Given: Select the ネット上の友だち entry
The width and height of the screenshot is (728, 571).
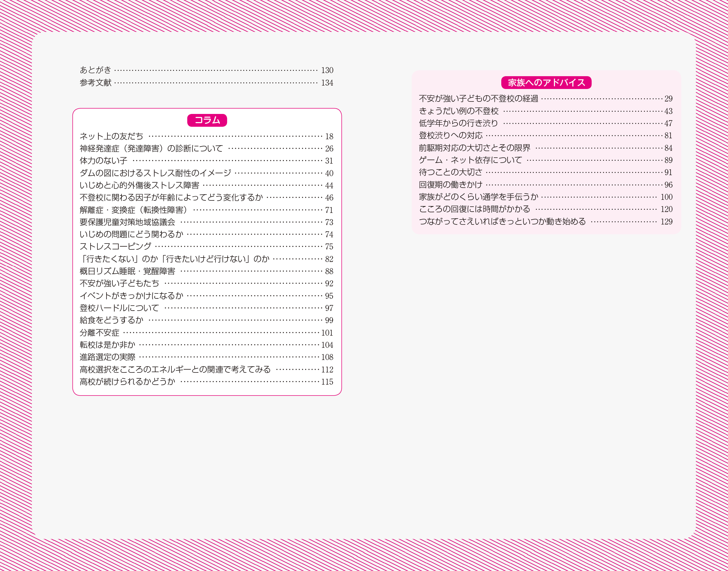Looking at the screenshot, I should (206, 136).
